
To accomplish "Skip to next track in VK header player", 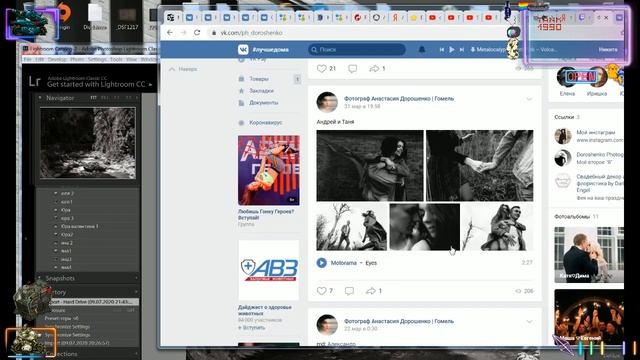I will coord(462,49).
